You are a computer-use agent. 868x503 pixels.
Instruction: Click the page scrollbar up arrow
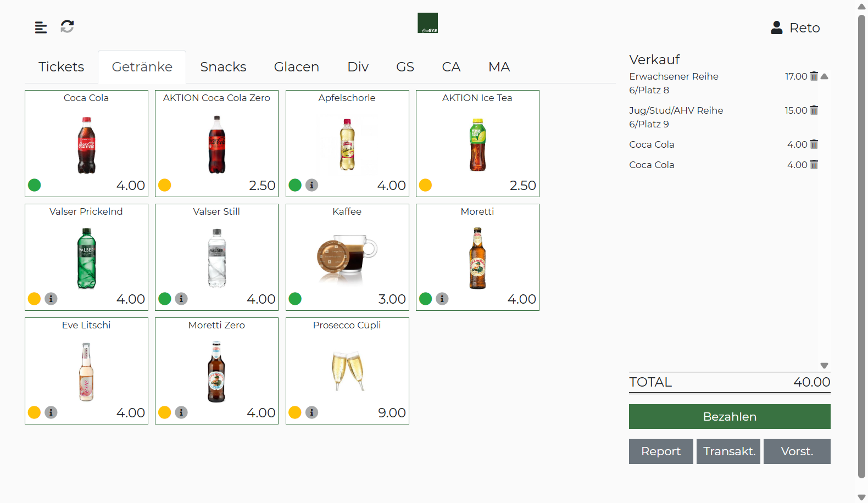click(x=861, y=7)
